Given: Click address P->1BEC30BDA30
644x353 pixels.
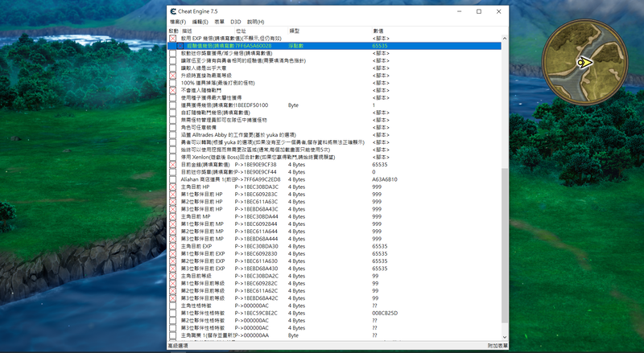Looking at the screenshot, I should tap(256, 246).
